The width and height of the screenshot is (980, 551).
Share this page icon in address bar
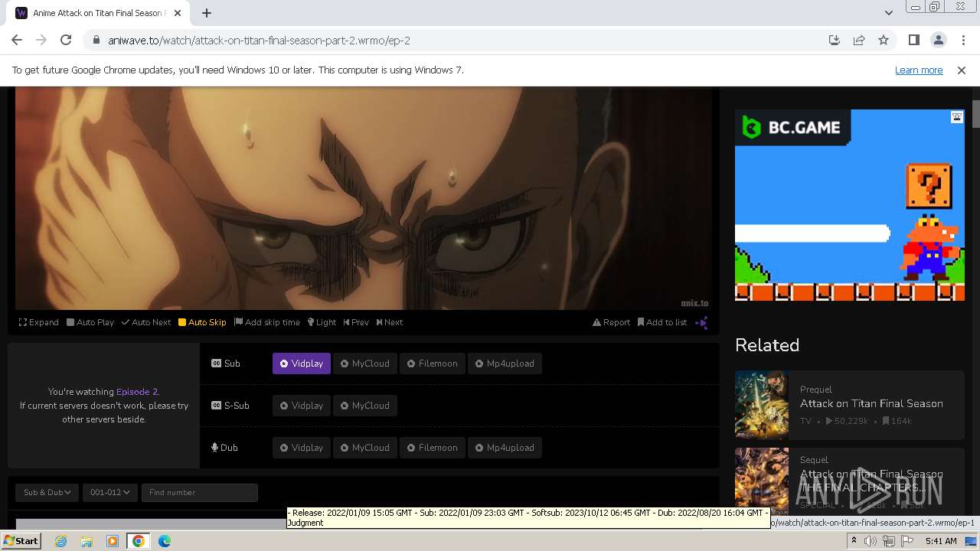pyautogui.click(x=859, y=40)
